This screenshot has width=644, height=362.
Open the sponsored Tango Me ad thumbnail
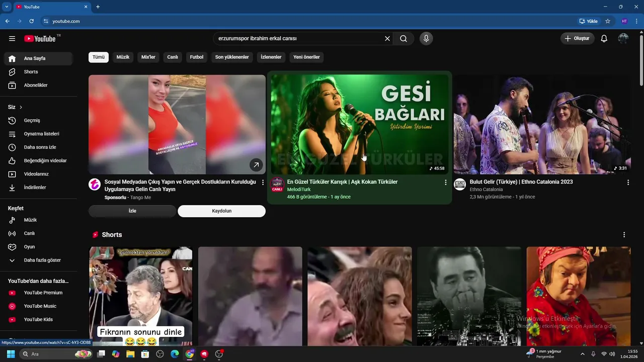[x=177, y=125]
